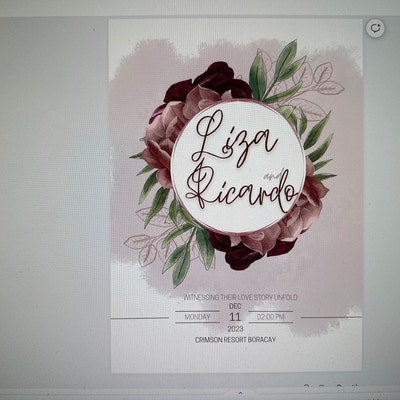The image size is (400, 400).
Task: Select the horizontal line right of 02:00 PM
Action: [331, 317]
